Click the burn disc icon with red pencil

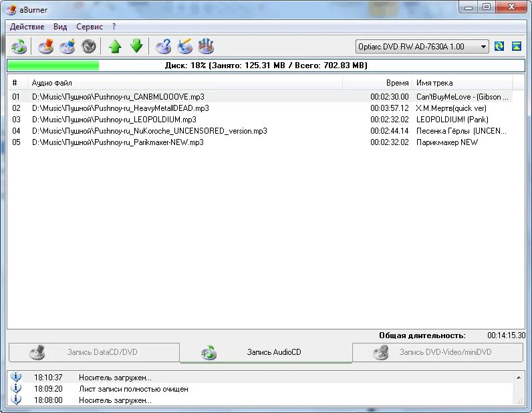click(46, 46)
